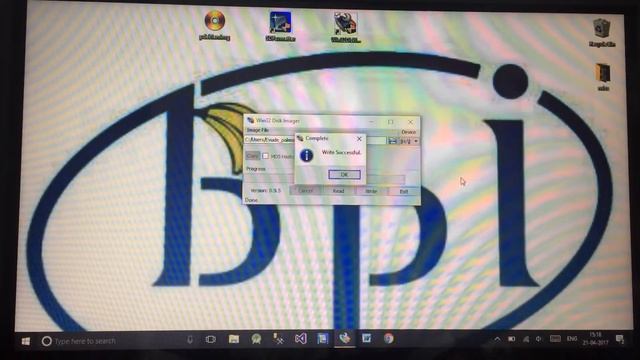
Task: Click the Exit button in Win32 Disk Imager
Action: (x=404, y=191)
